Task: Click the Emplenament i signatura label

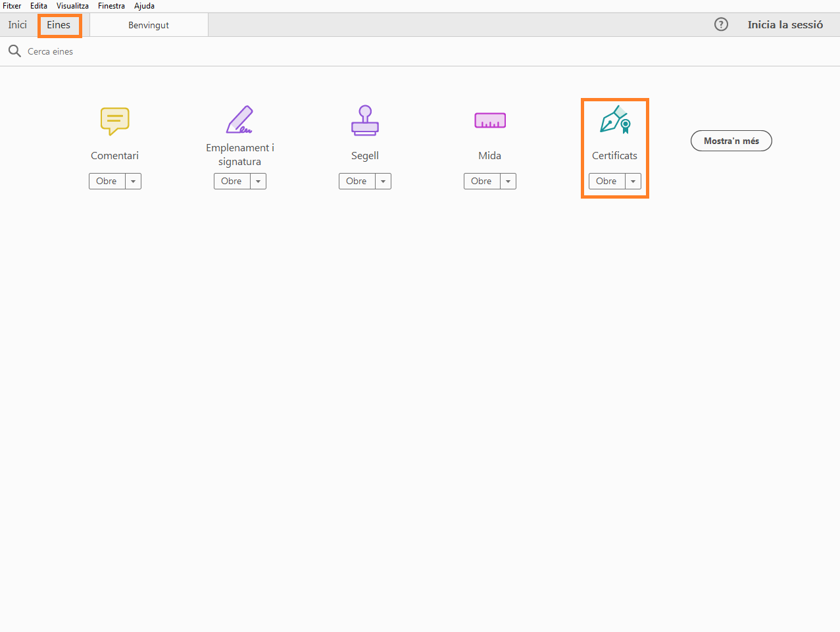Action: point(240,155)
